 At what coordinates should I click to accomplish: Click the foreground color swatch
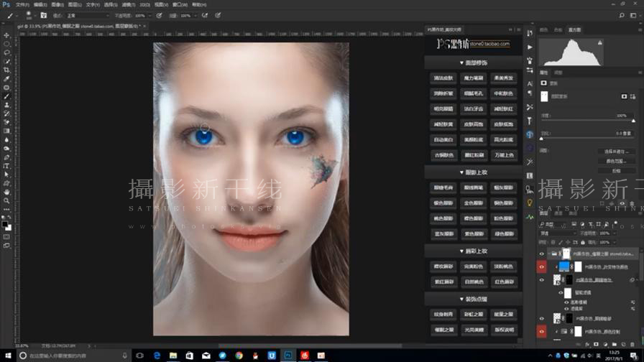point(4,224)
